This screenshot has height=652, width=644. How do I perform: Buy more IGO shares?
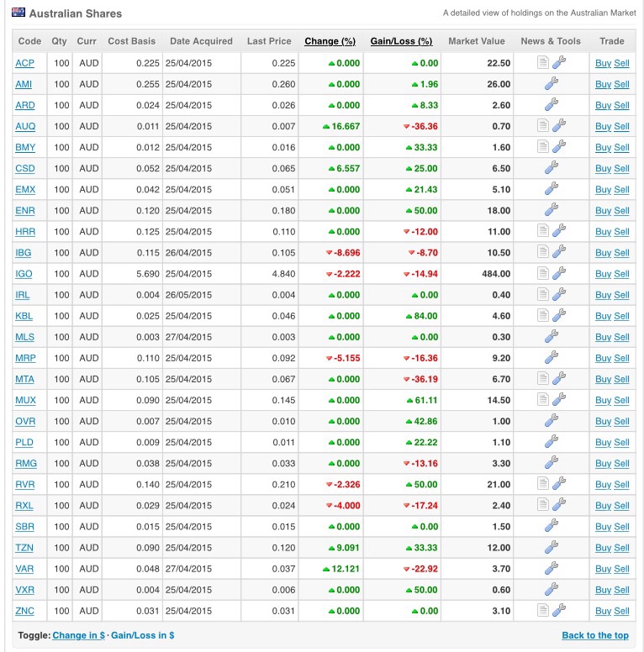pos(603,274)
